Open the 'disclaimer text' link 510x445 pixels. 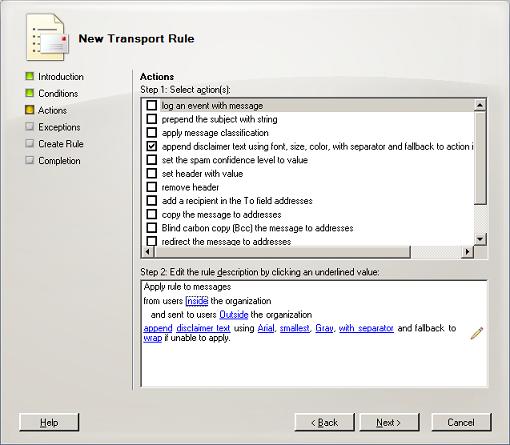pos(203,328)
